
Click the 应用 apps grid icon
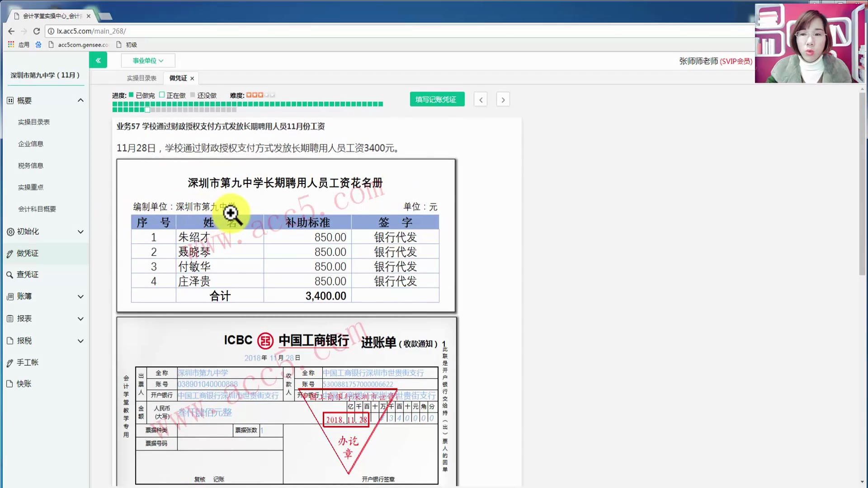click(x=11, y=44)
